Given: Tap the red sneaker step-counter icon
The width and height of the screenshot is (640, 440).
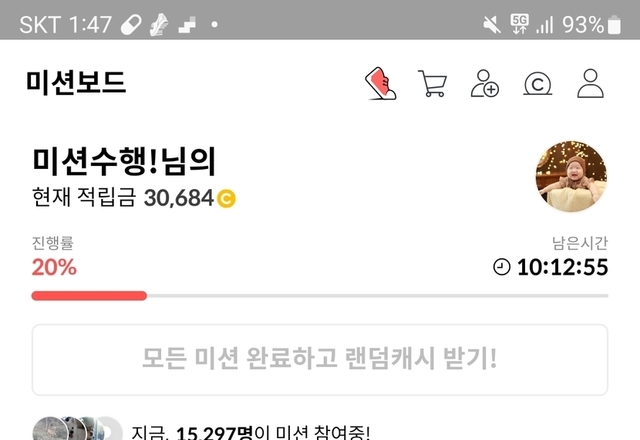Looking at the screenshot, I should point(380,84).
